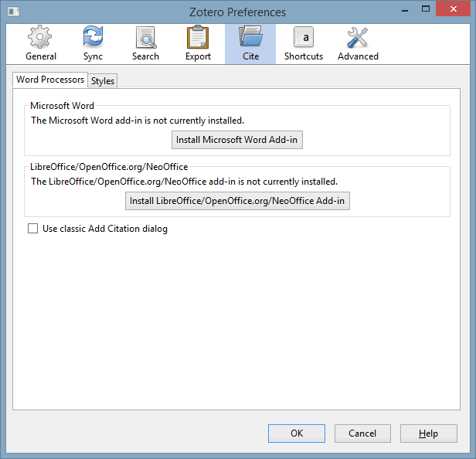The width and height of the screenshot is (476, 459).
Task: Open the Shortcuts preferences pane
Action: click(x=303, y=44)
